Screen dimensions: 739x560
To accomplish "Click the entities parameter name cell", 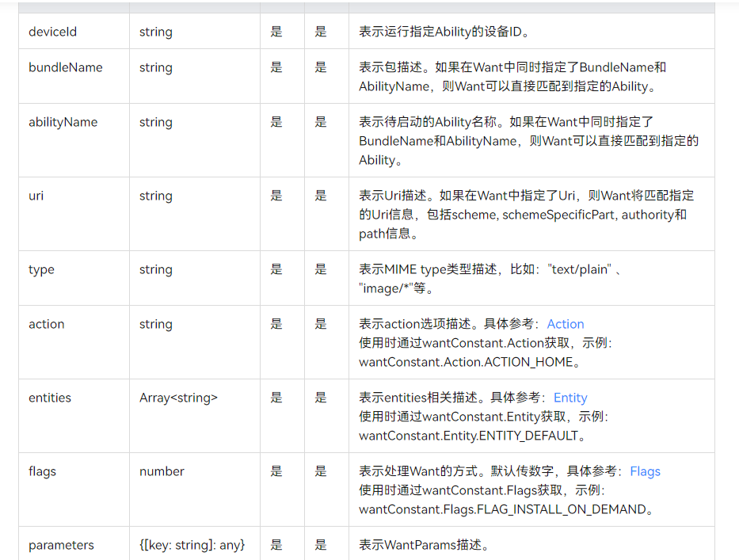I will [74, 415].
